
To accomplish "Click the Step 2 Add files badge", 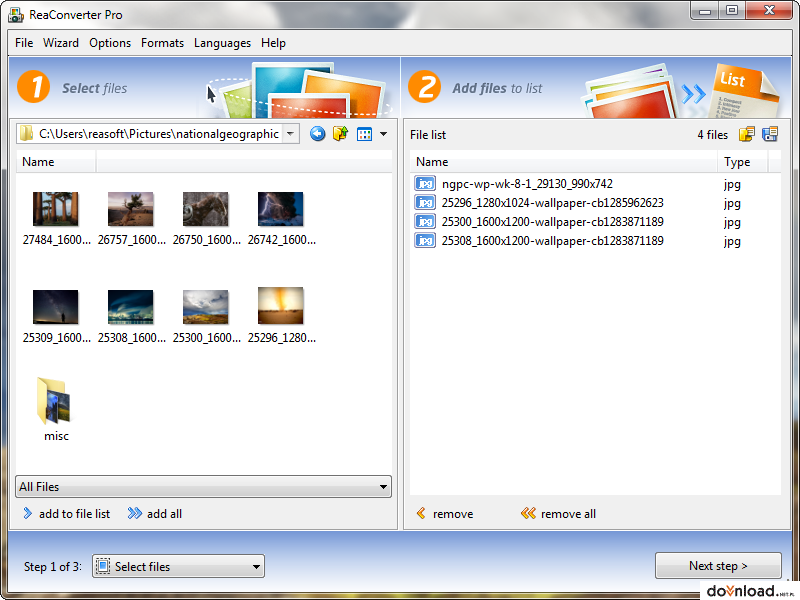I will 424,87.
